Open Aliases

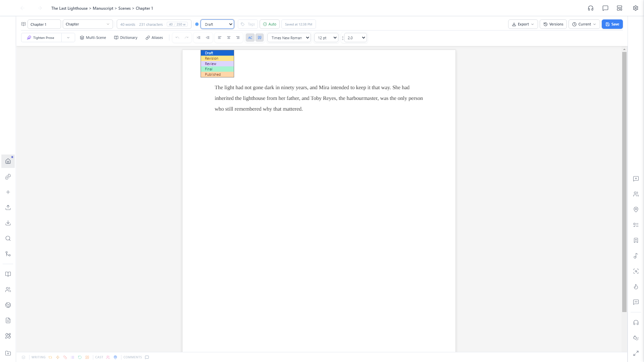(154, 38)
